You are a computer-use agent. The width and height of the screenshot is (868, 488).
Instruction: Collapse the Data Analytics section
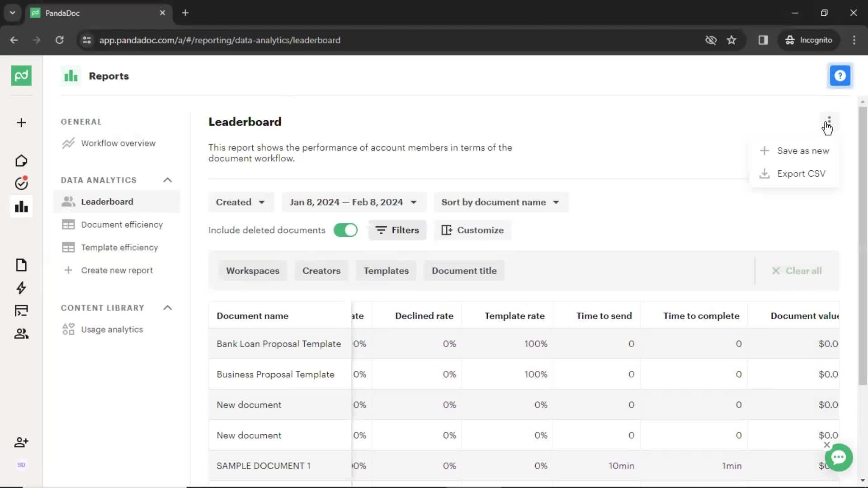[168, 179]
